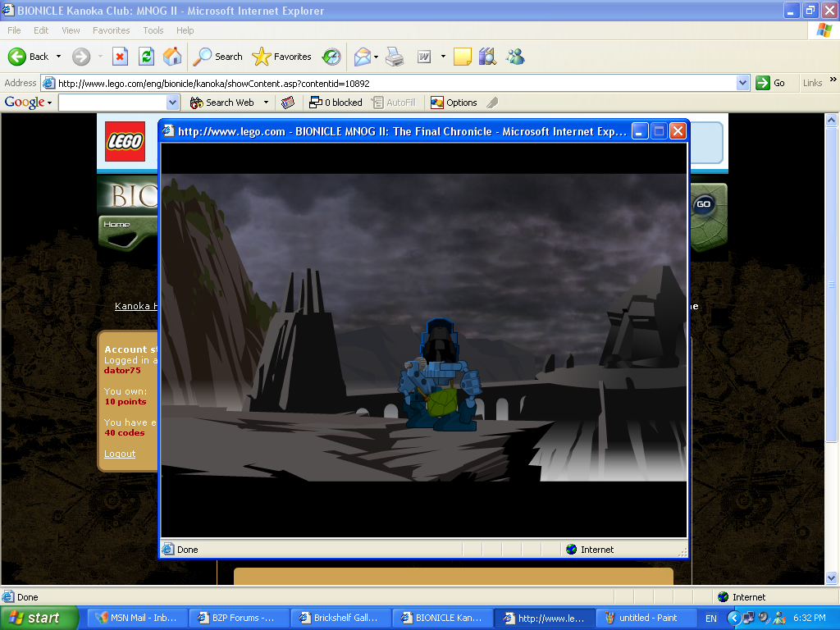The width and height of the screenshot is (840, 630).
Task: Open the Search pane in toolbar
Action: pyautogui.click(x=217, y=57)
